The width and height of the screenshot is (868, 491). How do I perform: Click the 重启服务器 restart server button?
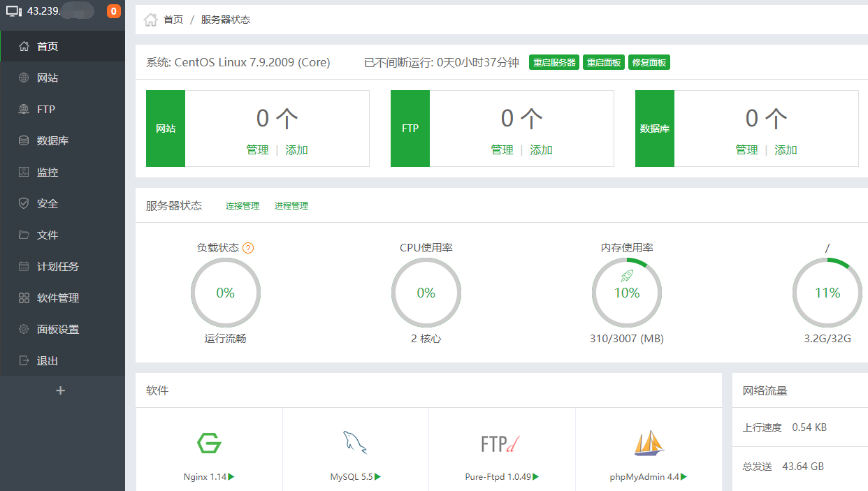click(x=554, y=61)
